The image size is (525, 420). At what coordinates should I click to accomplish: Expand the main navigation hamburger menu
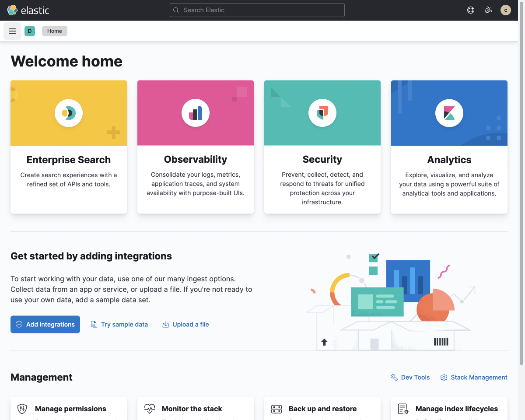12,31
